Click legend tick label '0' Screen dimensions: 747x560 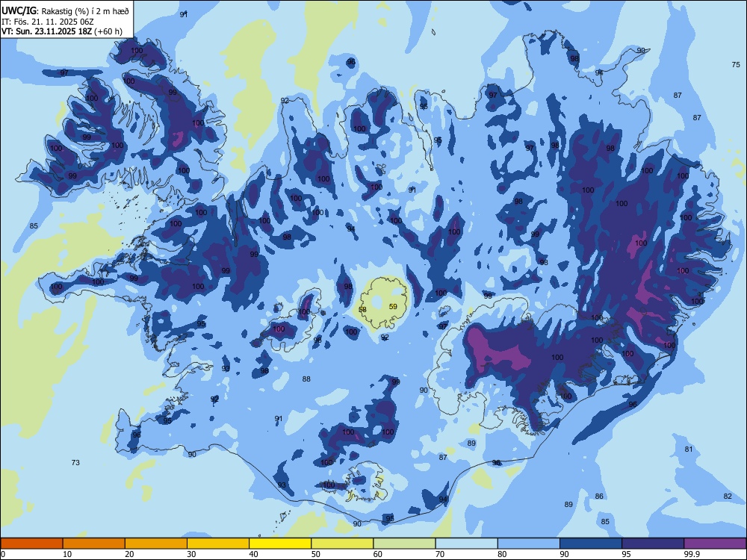click(3, 554)
